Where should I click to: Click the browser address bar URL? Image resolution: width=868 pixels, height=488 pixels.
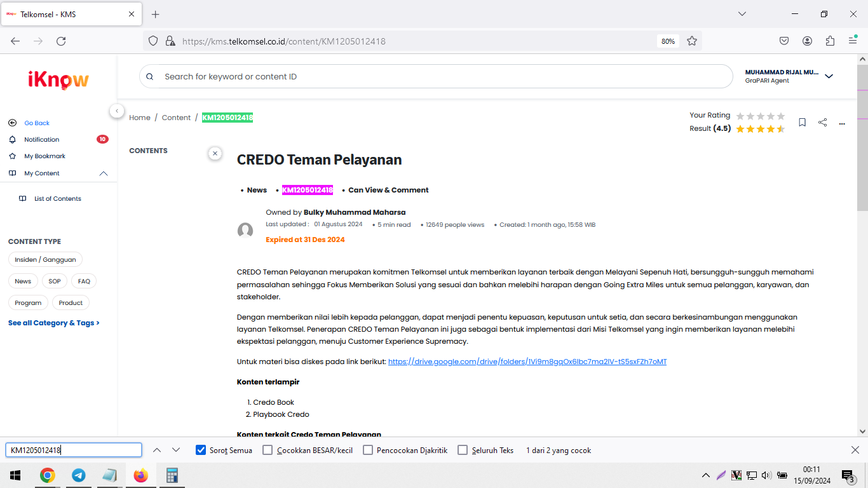tap(284, 41)
